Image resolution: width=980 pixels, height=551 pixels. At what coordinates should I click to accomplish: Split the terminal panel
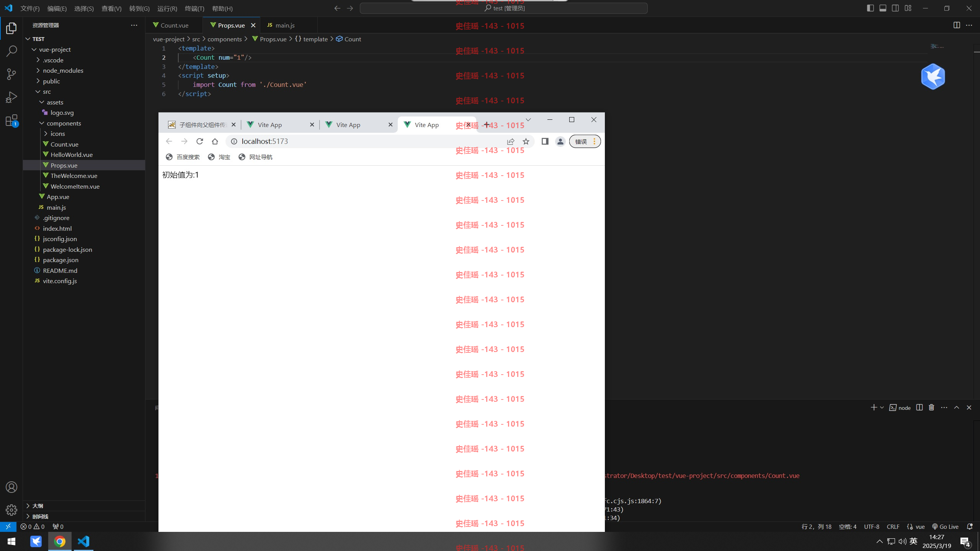919,408
